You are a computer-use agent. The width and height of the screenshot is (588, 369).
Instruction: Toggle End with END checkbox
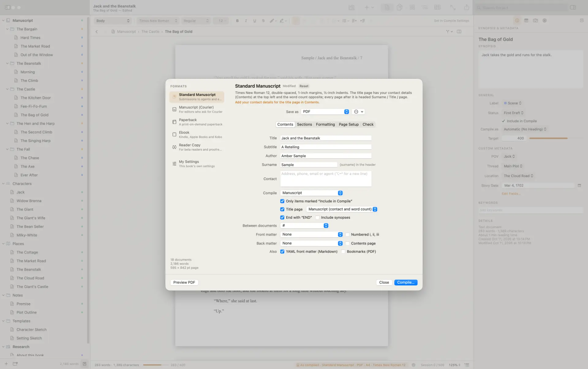pyautogui.click(x=282, y=218)
